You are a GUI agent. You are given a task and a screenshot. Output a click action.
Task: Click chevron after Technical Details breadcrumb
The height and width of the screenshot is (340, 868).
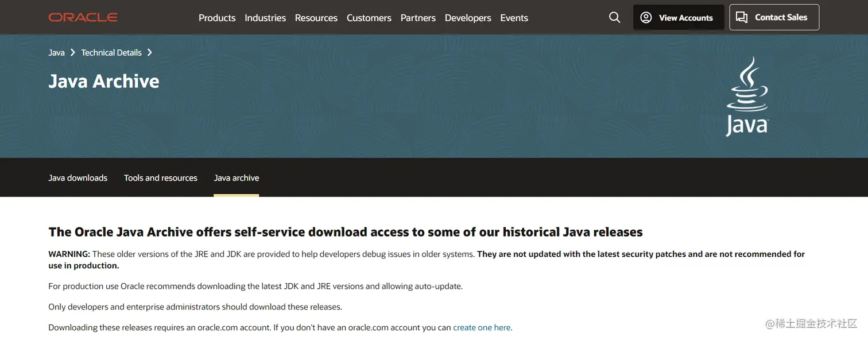tap(150, 53)
